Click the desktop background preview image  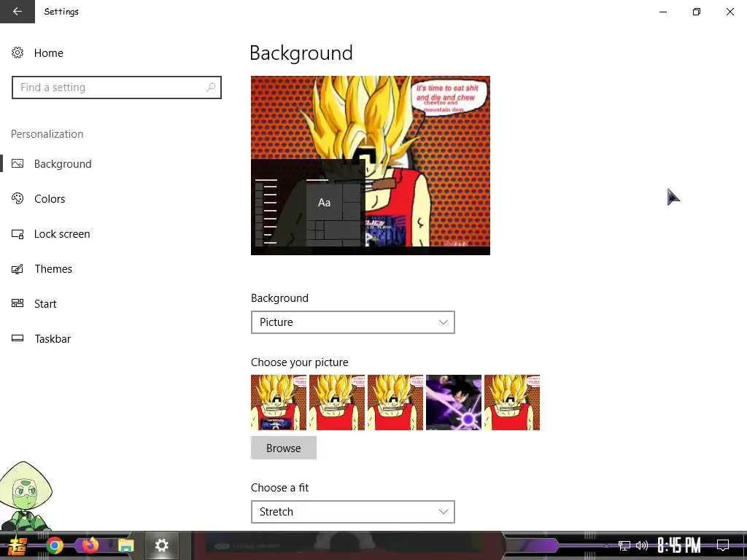371,166
